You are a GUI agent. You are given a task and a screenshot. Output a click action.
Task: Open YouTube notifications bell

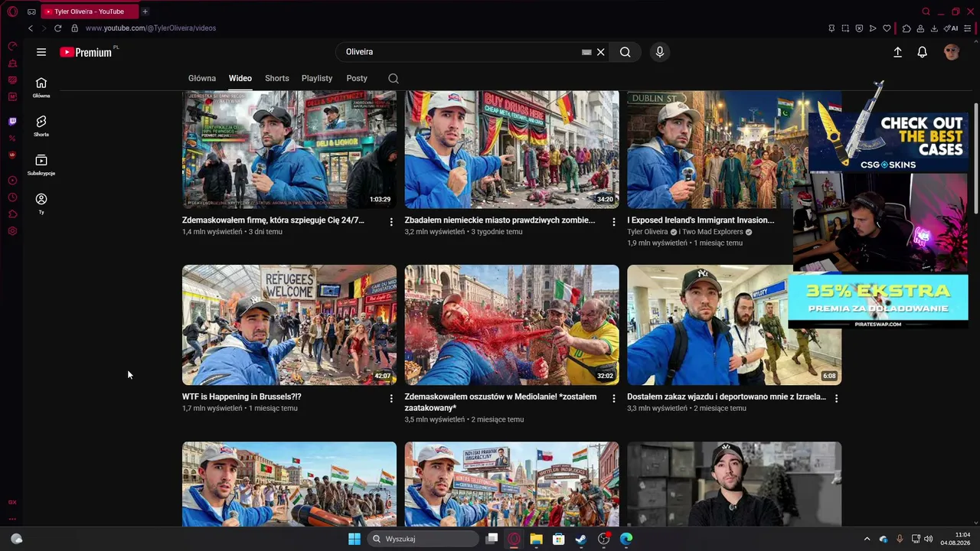(923, 52)
